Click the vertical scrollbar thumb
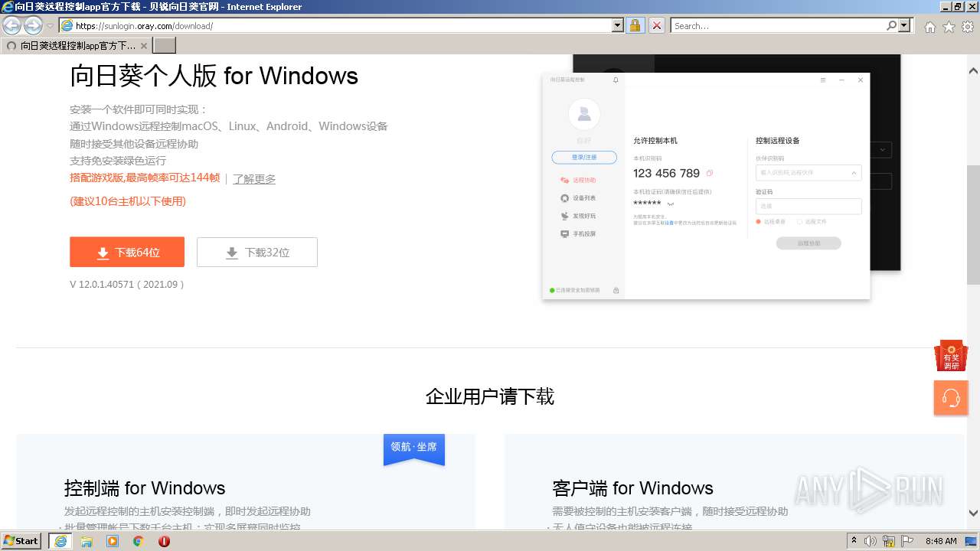This screenshot has width=980, height=551. pyautogui.click(x=973, y=223)
